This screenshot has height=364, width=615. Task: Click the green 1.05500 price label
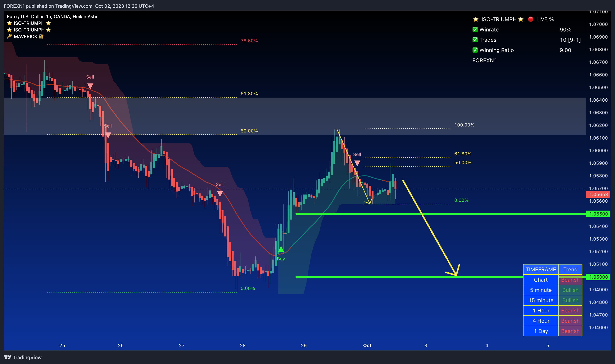(598, 214)
